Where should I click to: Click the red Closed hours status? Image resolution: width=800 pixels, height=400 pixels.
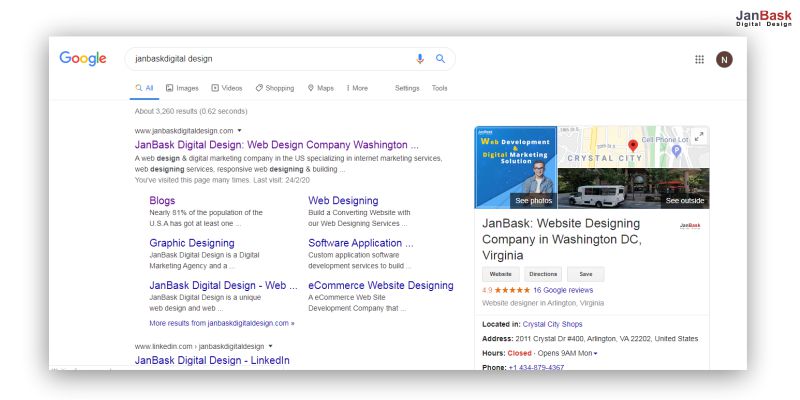519,354
